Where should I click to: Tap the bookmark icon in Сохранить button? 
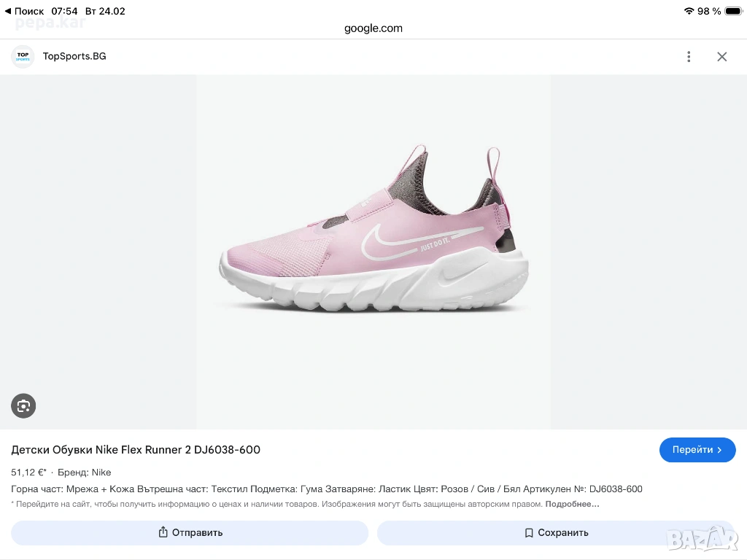coord(529,533)
